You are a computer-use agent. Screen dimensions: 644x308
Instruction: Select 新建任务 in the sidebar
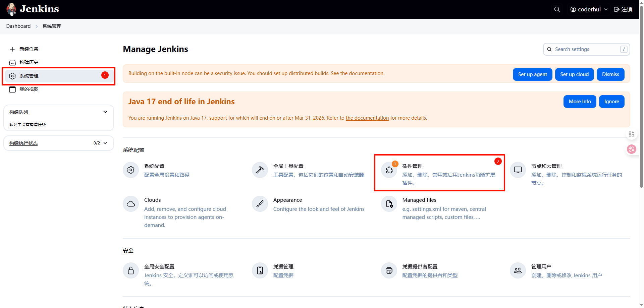29,49
